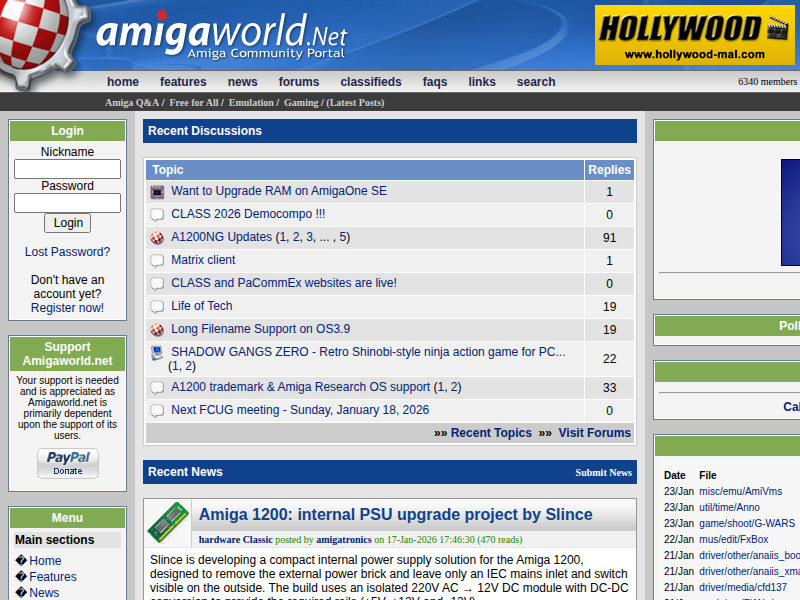
Task: Open Next FCUG meeting topic
Action: point(300,410)
